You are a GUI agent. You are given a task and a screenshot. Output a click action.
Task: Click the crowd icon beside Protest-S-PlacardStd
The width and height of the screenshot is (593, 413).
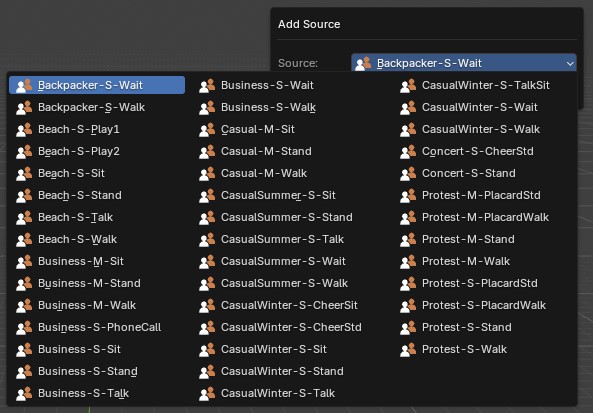[408, 283]
